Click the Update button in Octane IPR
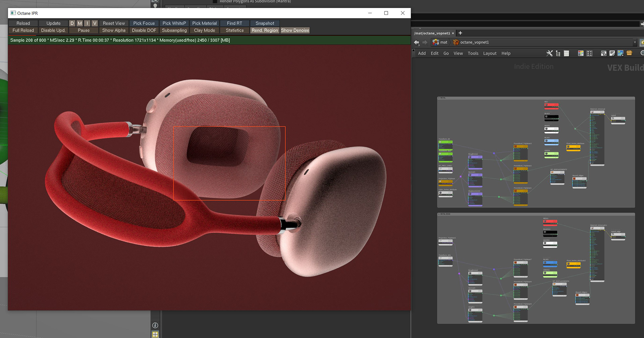Screen dimensions: 644x338 pos(53,23)
